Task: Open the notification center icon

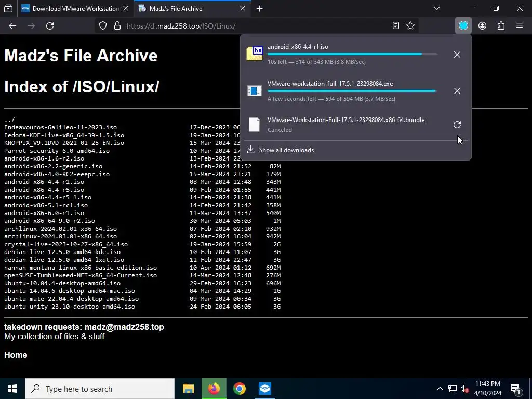Action: pos(515,389)
